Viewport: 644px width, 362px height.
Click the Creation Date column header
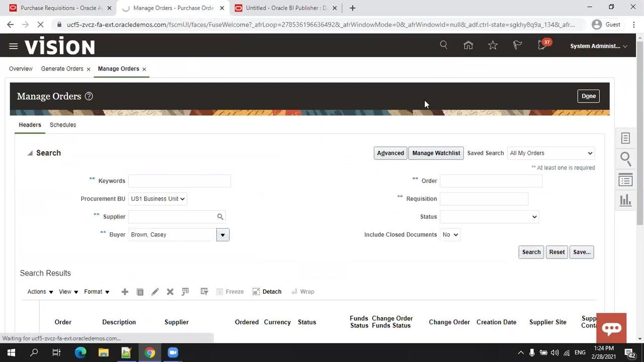click(x=497, y=322)
